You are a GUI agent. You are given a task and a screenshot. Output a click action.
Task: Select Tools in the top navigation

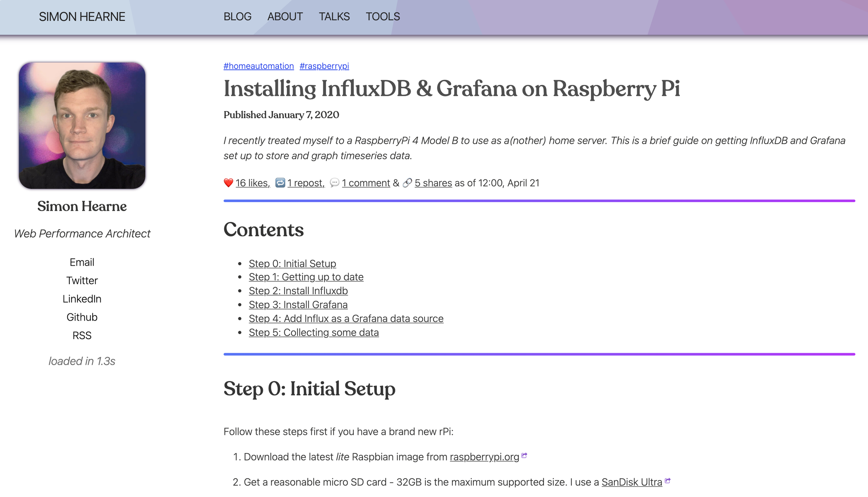383,17
